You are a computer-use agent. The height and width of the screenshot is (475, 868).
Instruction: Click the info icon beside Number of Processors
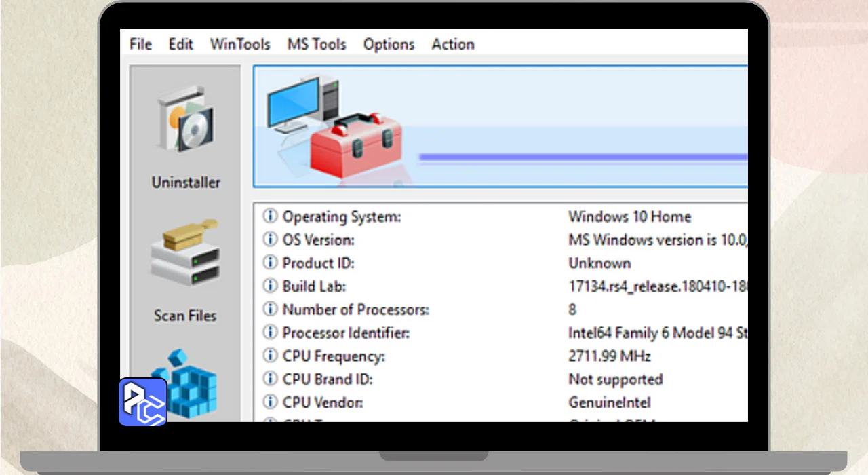point(271,309)
